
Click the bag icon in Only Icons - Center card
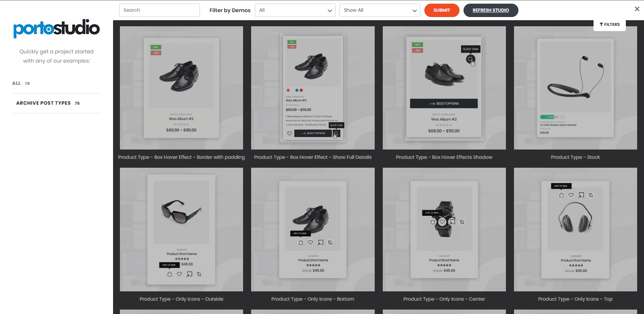(x=432, y=222)
